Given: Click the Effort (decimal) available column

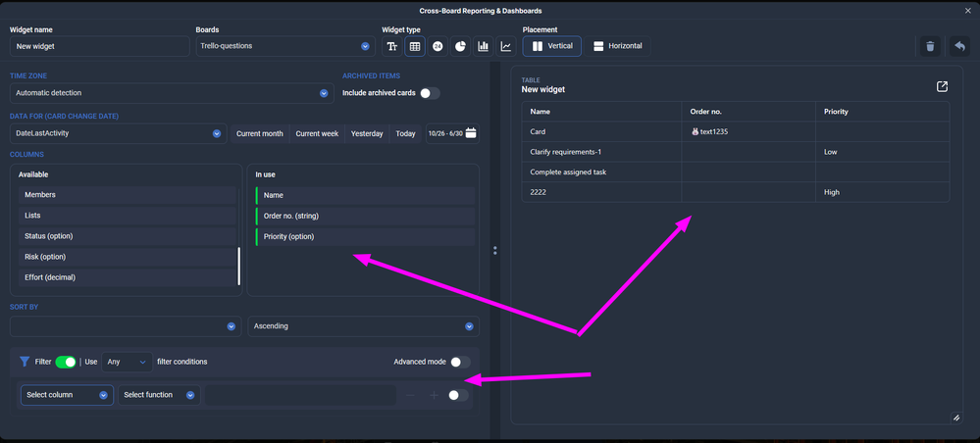Looking at the screenshot, I should click(x=128, y=277).
